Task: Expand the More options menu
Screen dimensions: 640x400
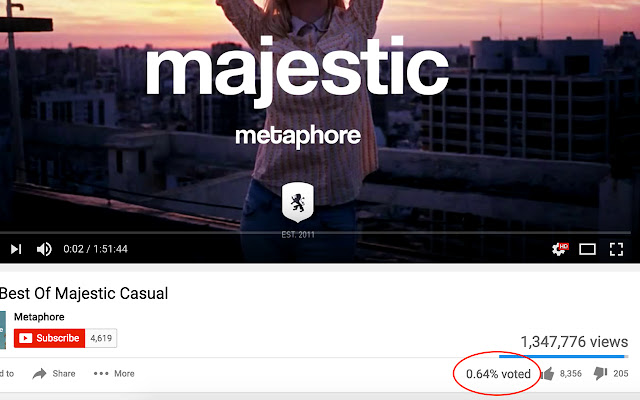Action: coord(114,373)
